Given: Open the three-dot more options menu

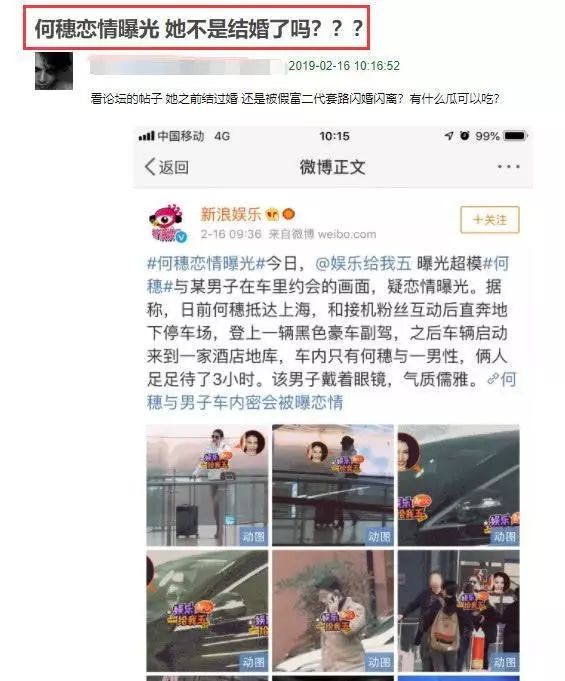Looking at the screenshot, I should coord(508,167).
